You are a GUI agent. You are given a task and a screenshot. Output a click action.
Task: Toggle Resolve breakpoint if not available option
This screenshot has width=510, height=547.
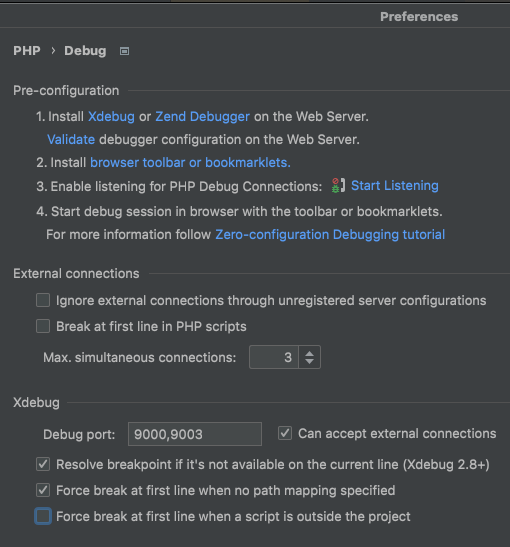click(x=43, y=464)
